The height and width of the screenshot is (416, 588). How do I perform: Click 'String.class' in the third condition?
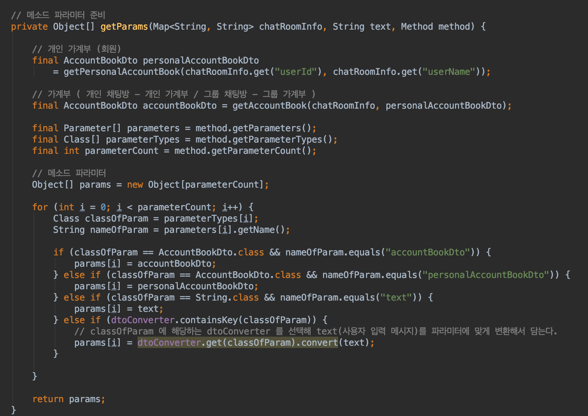pyautogui.click(x=227, y=297)
